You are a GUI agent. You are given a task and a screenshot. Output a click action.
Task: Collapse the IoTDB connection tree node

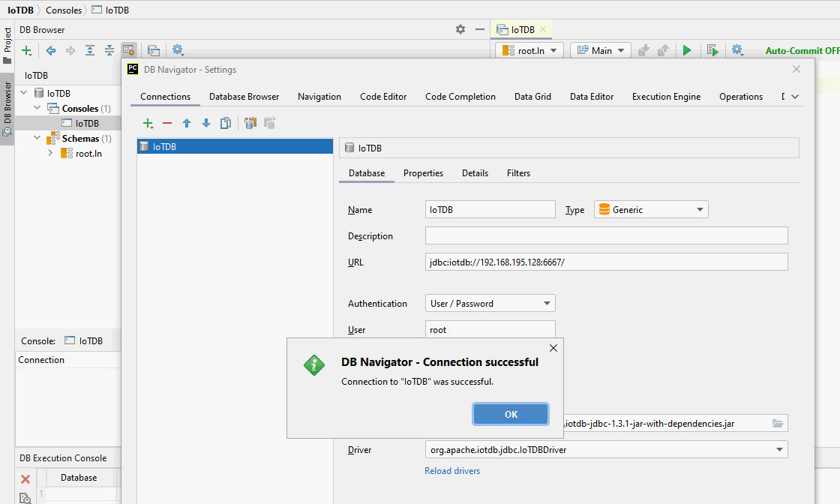click(x=24, y=93)
